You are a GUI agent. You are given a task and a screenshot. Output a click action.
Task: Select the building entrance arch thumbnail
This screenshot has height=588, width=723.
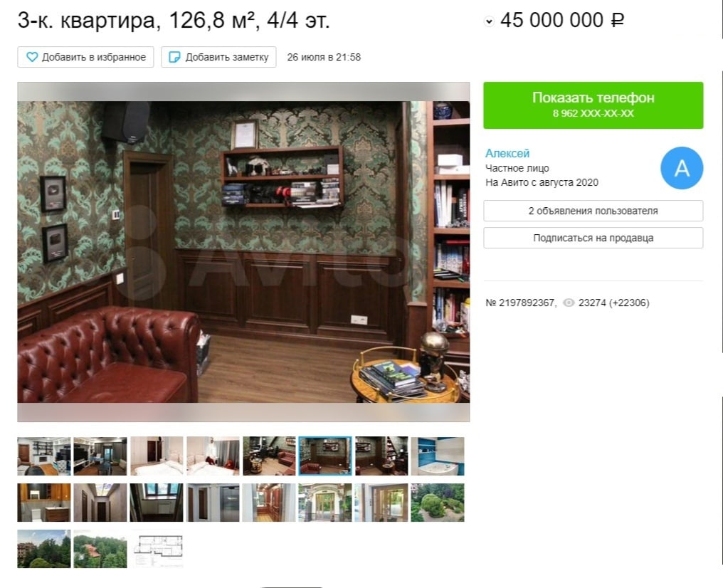[325, 503]
